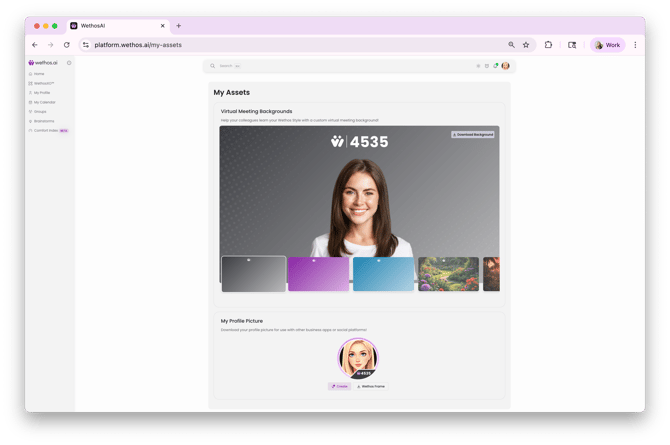Open WethosXO from the sidebar
This screenshot has width=670, height=445.
43,83
